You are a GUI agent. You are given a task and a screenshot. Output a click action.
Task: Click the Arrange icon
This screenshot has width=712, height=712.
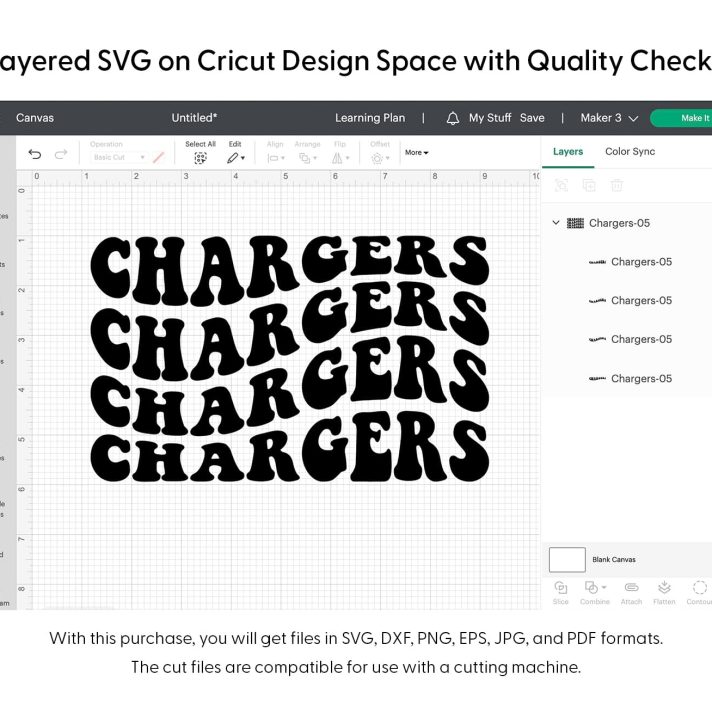pyautogui.click(x=305, y=158)
